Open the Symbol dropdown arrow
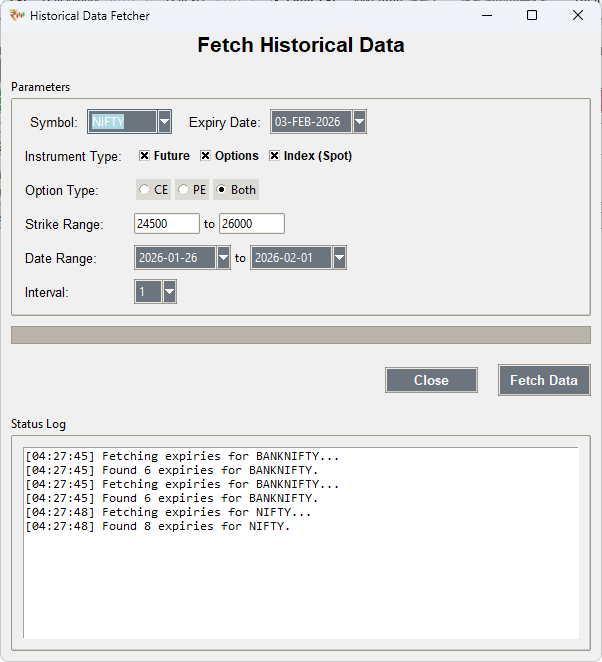This screenshot has height=662, width=602. (x=165, y=122)
